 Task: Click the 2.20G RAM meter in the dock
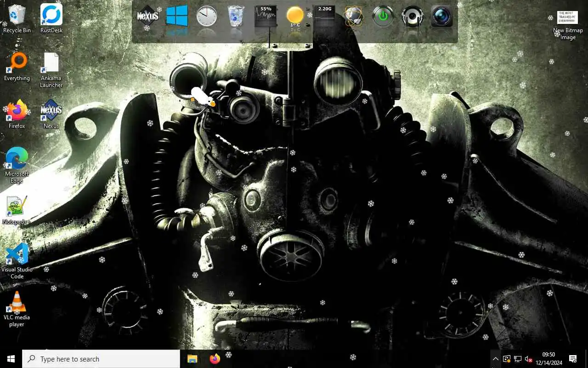(x=324, y=16)
